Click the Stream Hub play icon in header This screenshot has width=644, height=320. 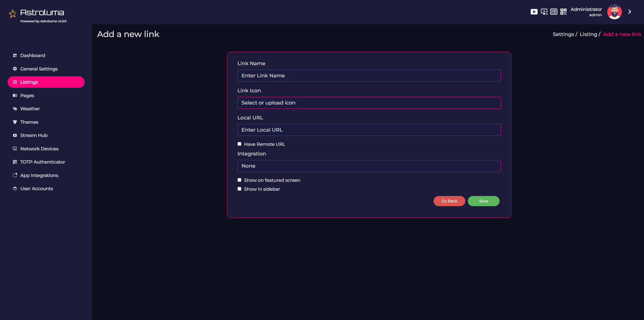534,12
